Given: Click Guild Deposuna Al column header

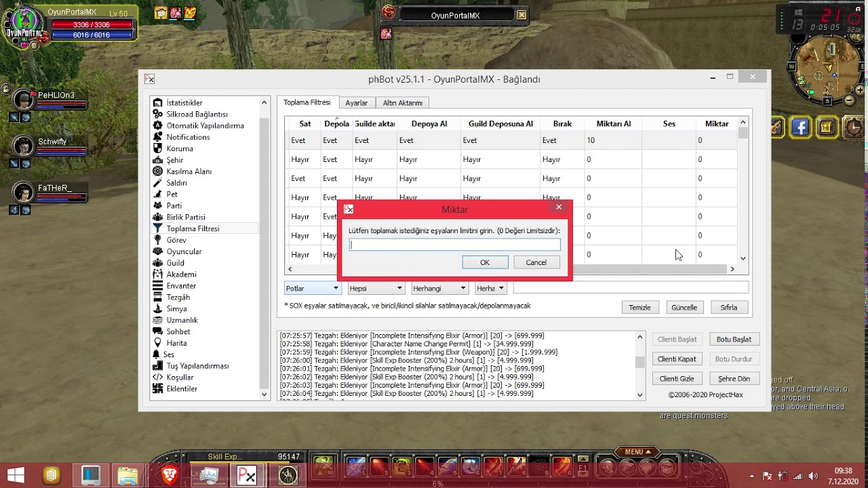Looking at the screenshot, I should tap(500, 123).
